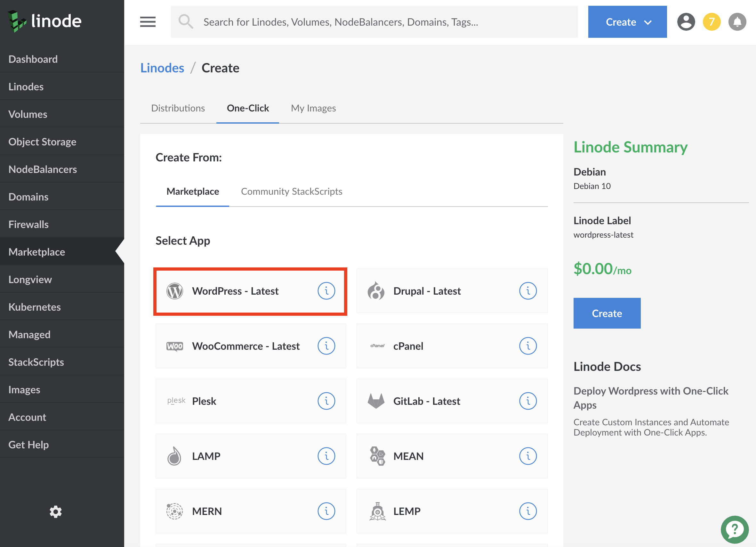Switch to the Distributions tab
This screenshot has width=756, height=547.
point(177,108)
